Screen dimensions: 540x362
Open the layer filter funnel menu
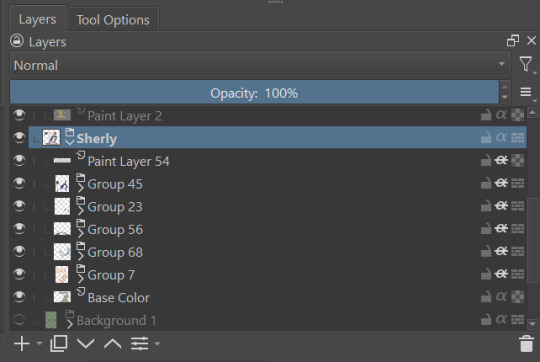pyautogui.click(x=526, y=64)
